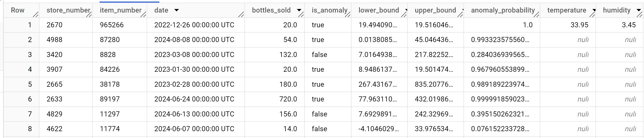Open the bottles_sold column dropdown
This screenshot has height=138, width=644.
(x=299, y=11)
